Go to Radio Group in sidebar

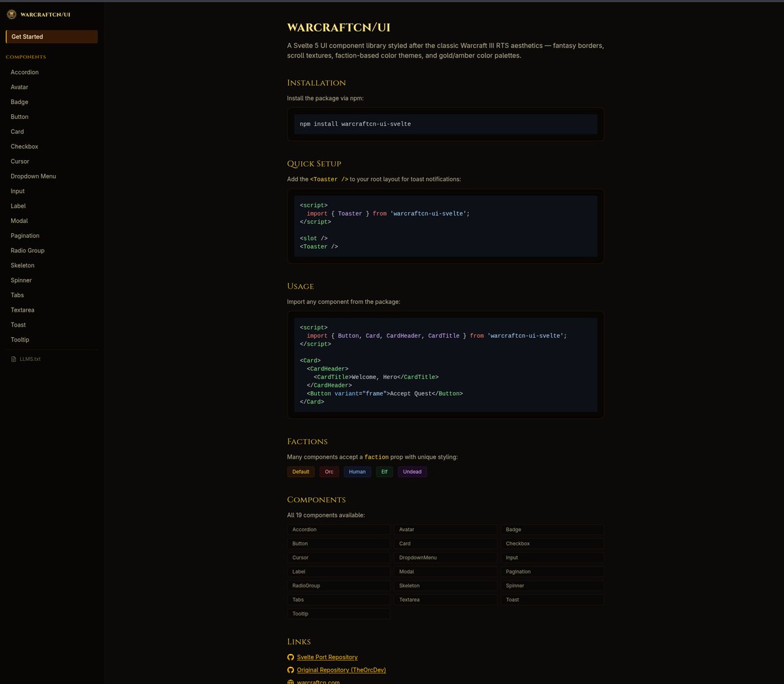[52, 250]
